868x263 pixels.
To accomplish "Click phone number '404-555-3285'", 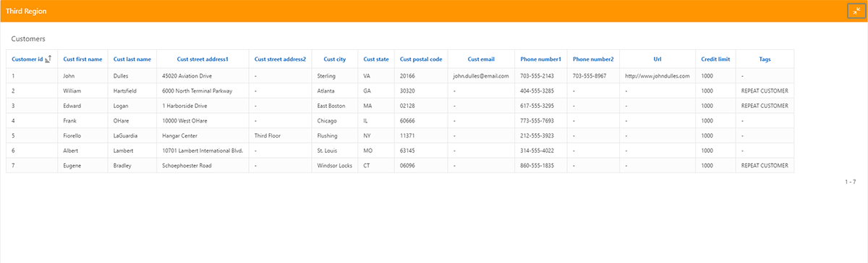I will click(x=537, y=91).
